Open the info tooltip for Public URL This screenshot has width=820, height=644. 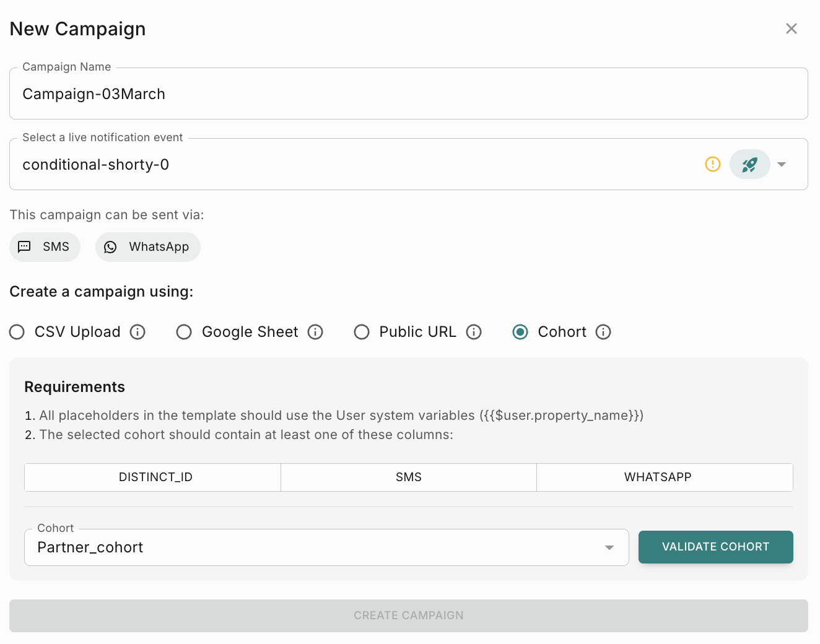coord(474,332)
